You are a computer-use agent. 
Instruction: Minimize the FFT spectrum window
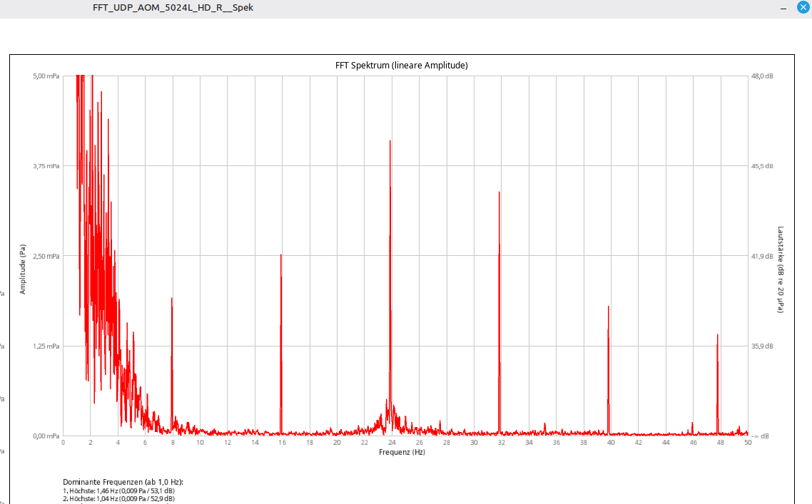pyautogui.click(x=783, y=9)
